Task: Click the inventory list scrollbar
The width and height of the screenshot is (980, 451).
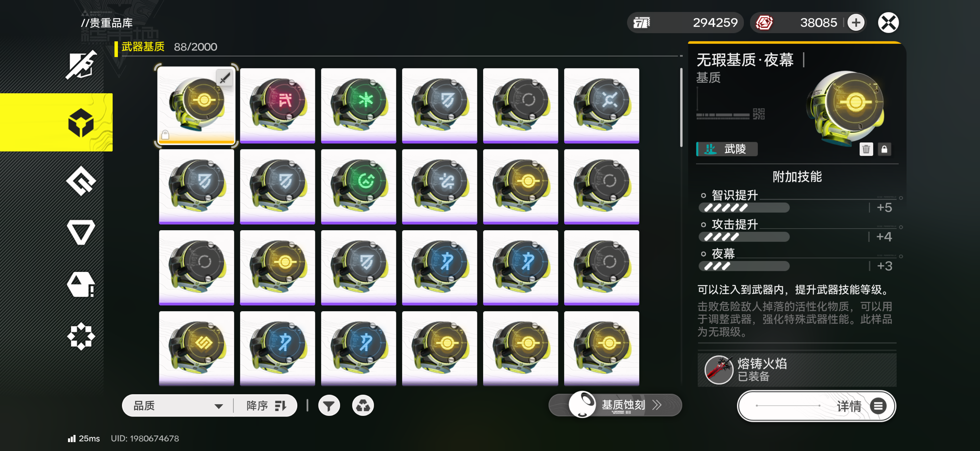Action: (x=681, y=108)
